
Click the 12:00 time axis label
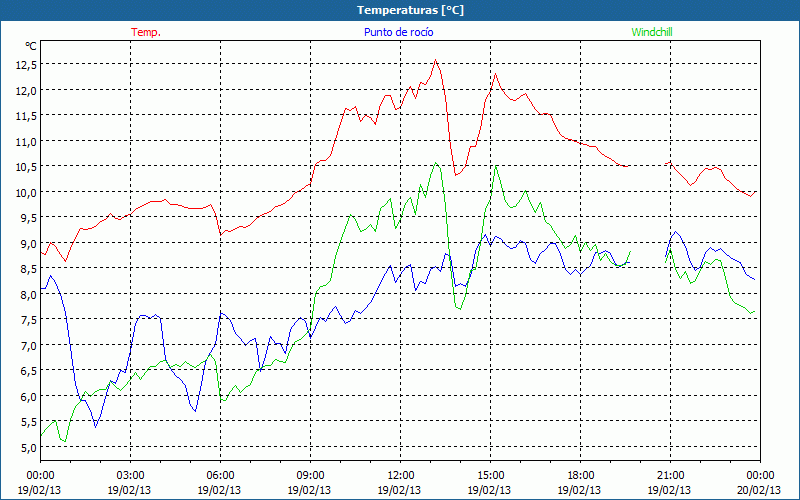(x=401, y=476)
